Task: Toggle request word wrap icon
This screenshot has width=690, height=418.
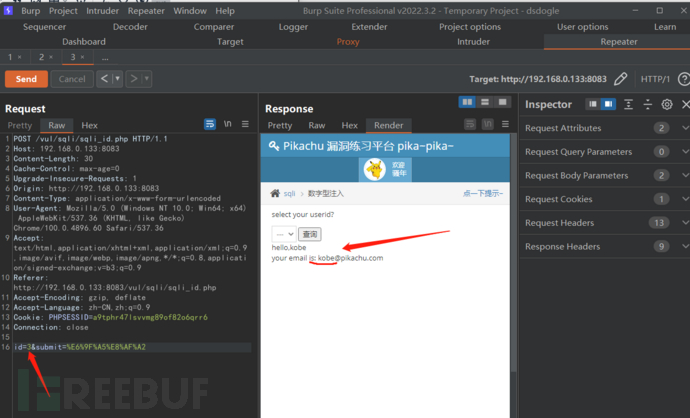Action: click(210, 125)
